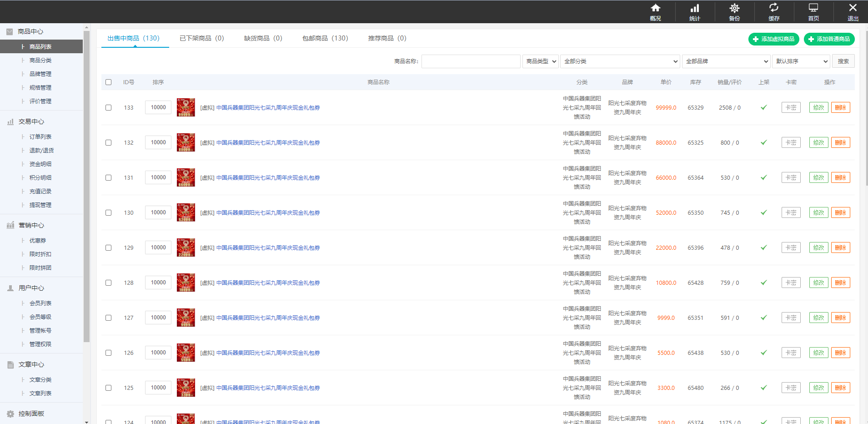The height and width of the screenshot is (424, 868).
Task: Open the 首页 monitor icon
Action: coord(813,8)
